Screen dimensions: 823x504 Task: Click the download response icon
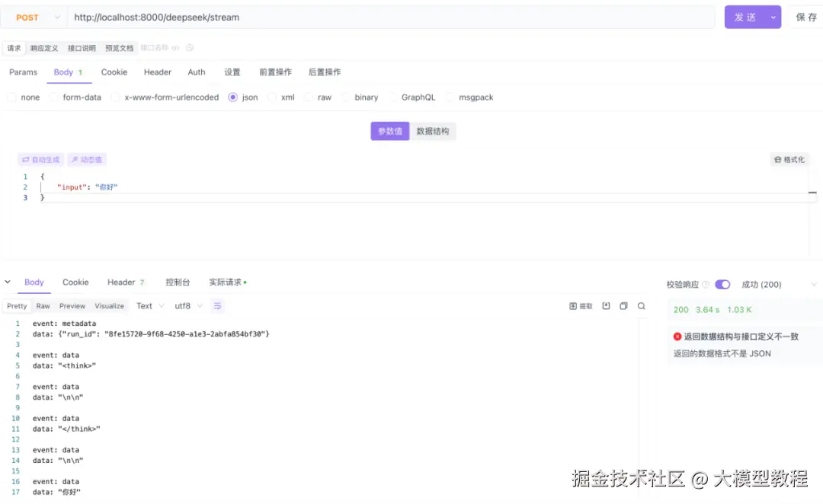click(x=606, y=305)
